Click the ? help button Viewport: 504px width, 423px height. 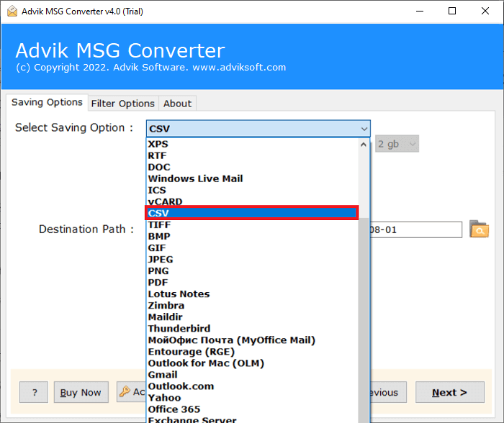pyautogui.click(x=34, y=392)
